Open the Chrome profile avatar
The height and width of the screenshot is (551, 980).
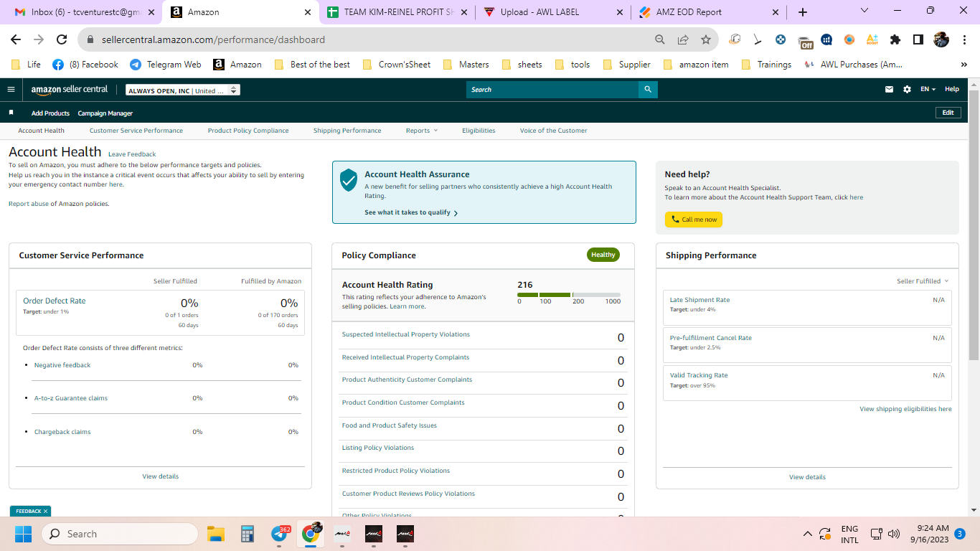941,39
